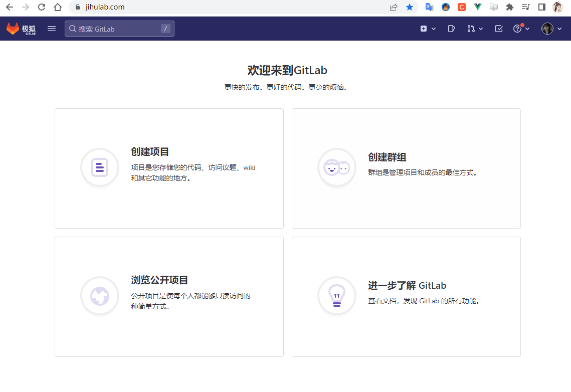
Task: Click the browser back arrow
Action: 10,7
